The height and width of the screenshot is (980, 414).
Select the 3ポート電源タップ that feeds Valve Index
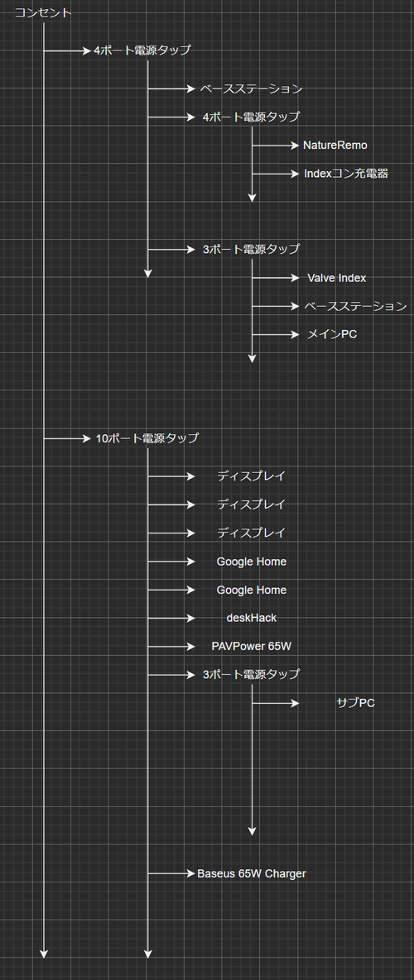coord(252,250)
